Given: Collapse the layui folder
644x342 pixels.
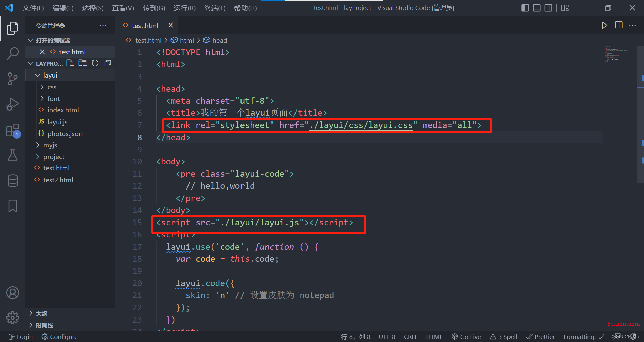Looking at the screenshot, I should pos(70,75).
